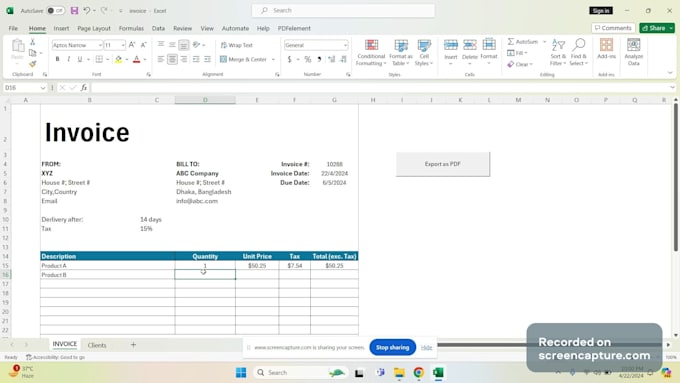Open the General number format dropdown

(345, 45)
